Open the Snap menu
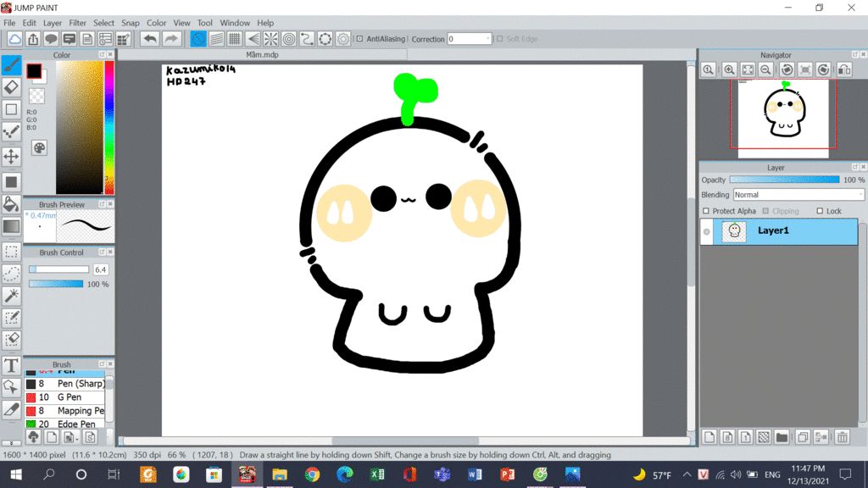 click(x=130, y=23)
